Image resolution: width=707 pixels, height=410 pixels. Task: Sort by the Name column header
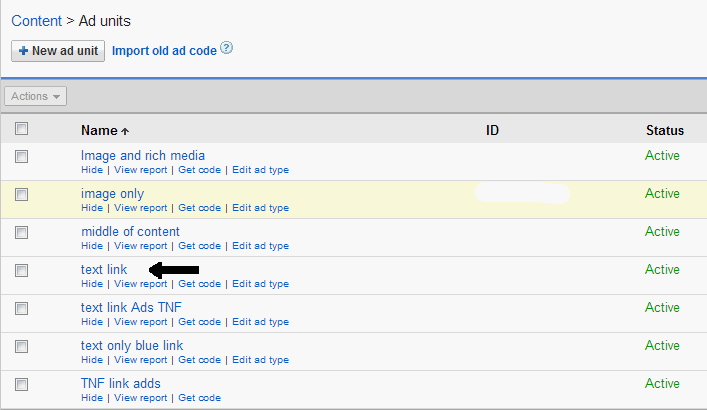pos(99,130)
